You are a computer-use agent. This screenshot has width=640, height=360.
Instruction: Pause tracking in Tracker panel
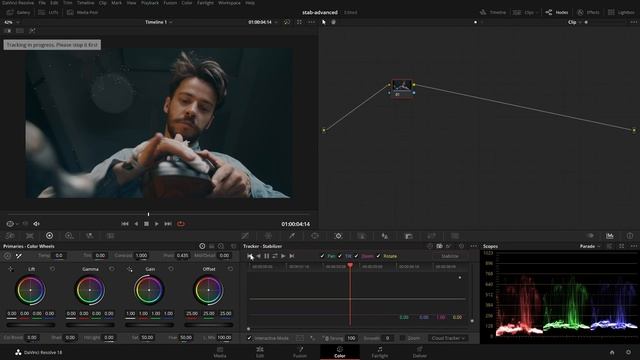point(267,256)
